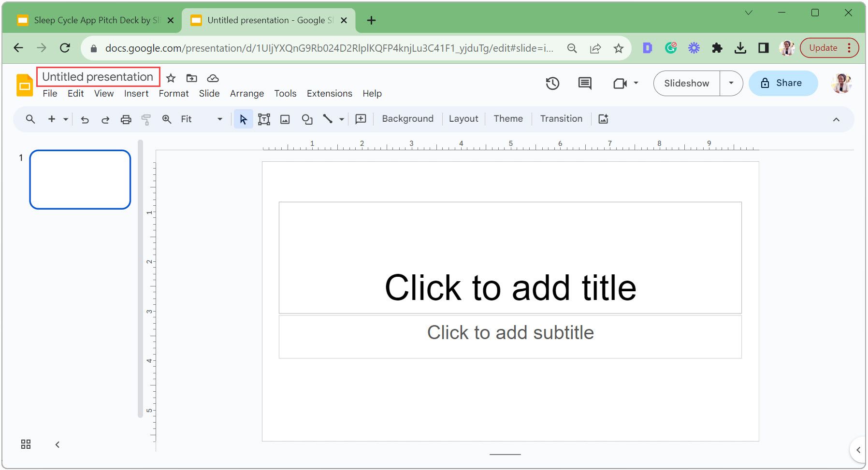Viewport: 868px width, 470px height.
Task: Open the Insert menu
Action: coord(136,94)
